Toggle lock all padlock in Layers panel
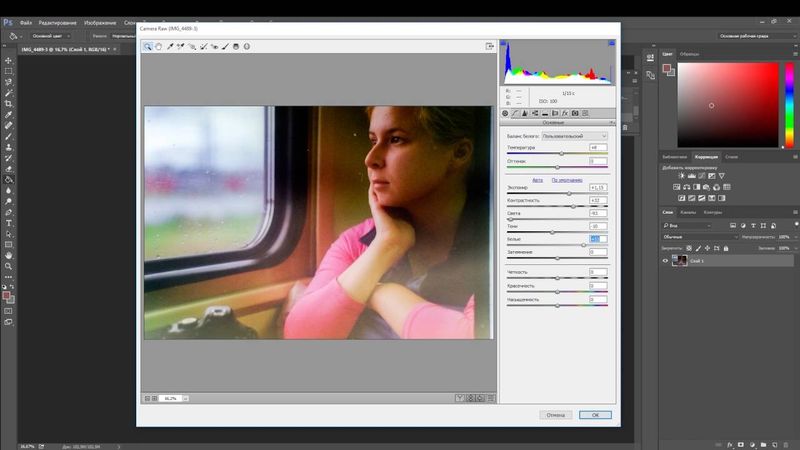The height and width of the screenshot is (450, 800). pyautogui.click(x=726, y=248)
